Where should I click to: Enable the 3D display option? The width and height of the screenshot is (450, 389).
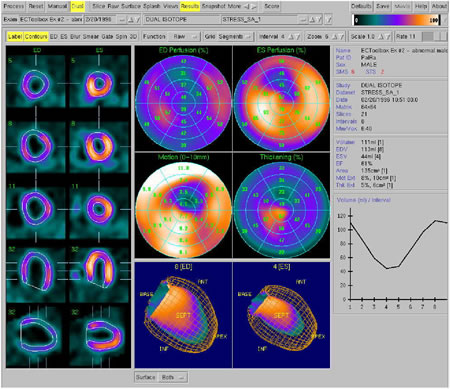coord(133,37)
